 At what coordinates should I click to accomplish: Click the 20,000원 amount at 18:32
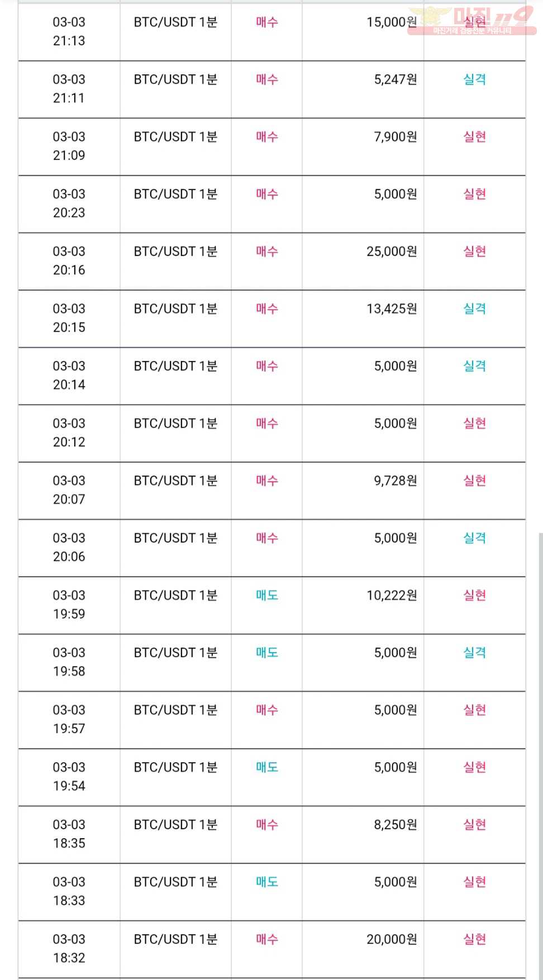(x=392, y=939)
